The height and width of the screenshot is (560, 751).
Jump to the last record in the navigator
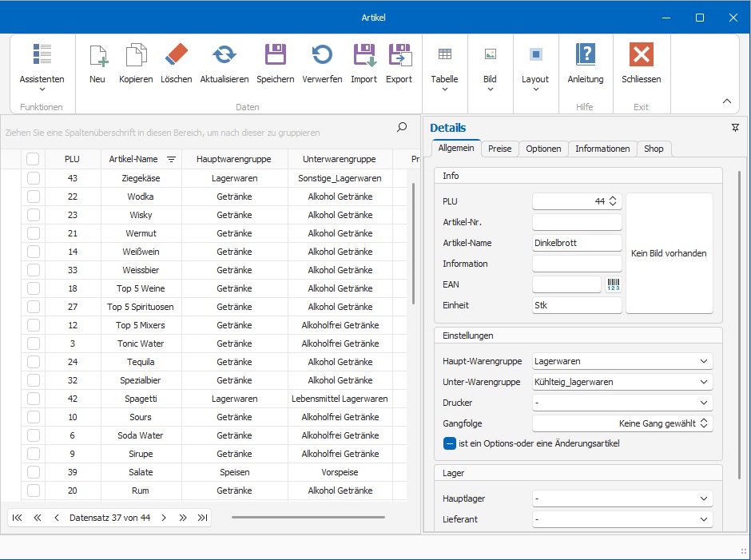[202, 518]
